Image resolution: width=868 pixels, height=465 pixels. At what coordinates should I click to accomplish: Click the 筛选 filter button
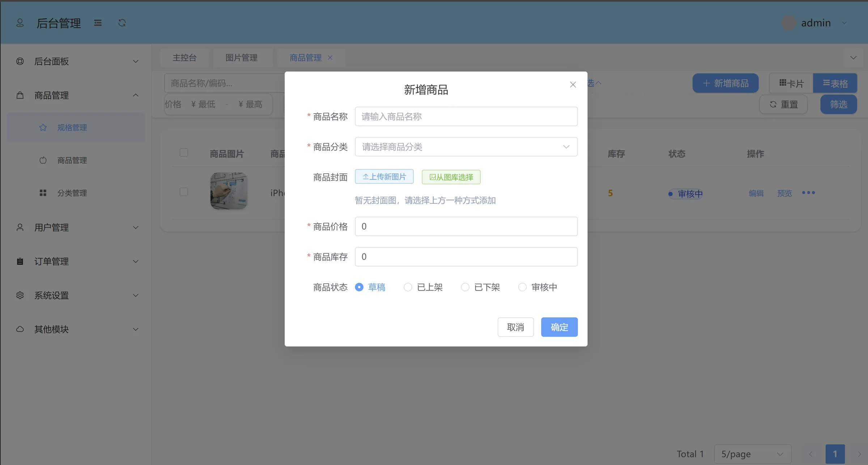click(x=839, y=104)
